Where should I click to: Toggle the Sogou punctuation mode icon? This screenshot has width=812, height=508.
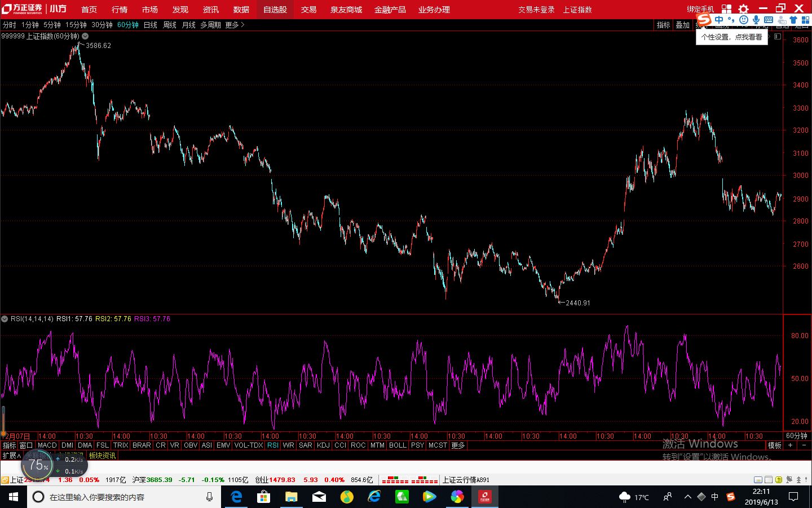click(732, 21)
